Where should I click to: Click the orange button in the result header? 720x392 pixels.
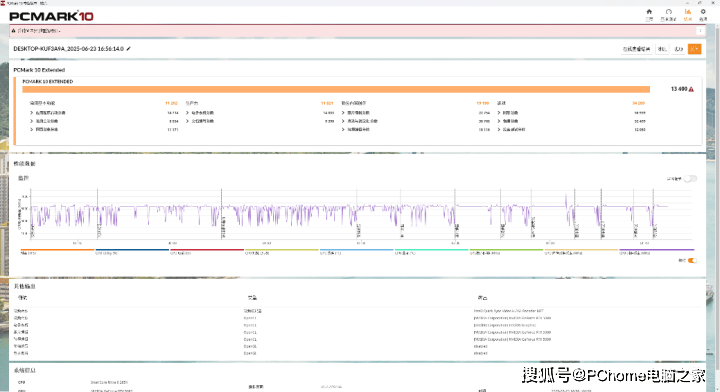[694, 49]
